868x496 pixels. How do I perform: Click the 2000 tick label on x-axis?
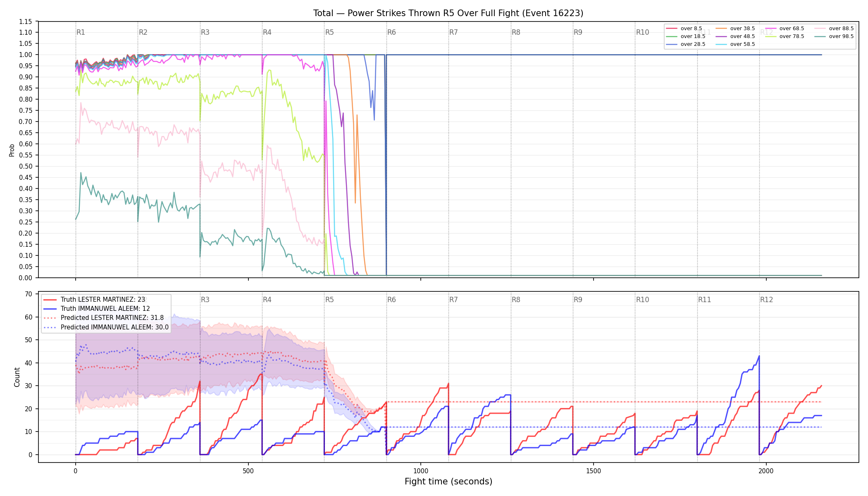coord(766,471)
